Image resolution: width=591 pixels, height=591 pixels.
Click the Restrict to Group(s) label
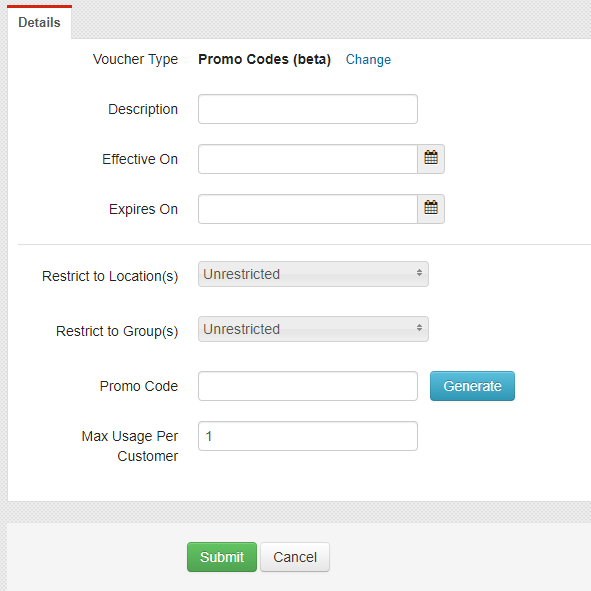[x=117, y=331]
